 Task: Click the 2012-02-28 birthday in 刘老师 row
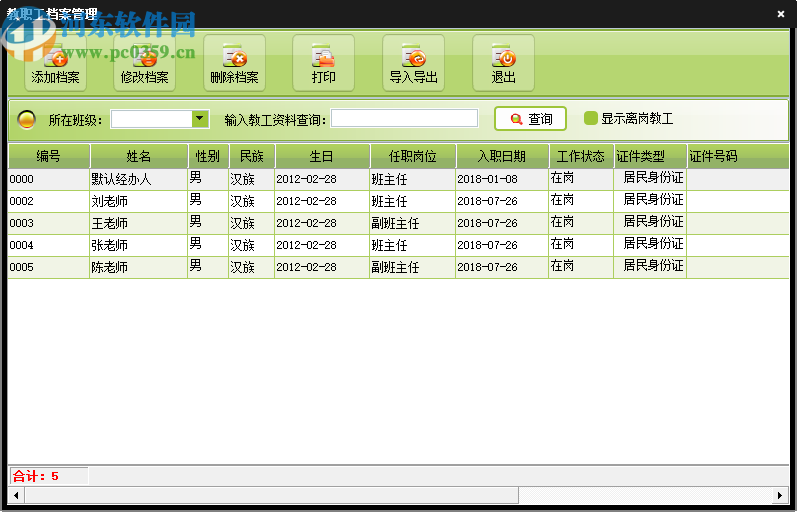pyautogui.click(x=322, y=201)
